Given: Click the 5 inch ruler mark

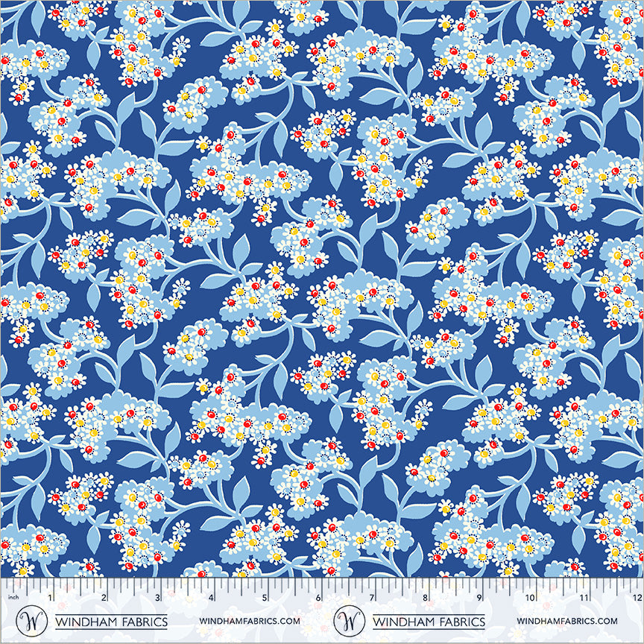Looking at the screenshot, I should [x=265, y=597].
